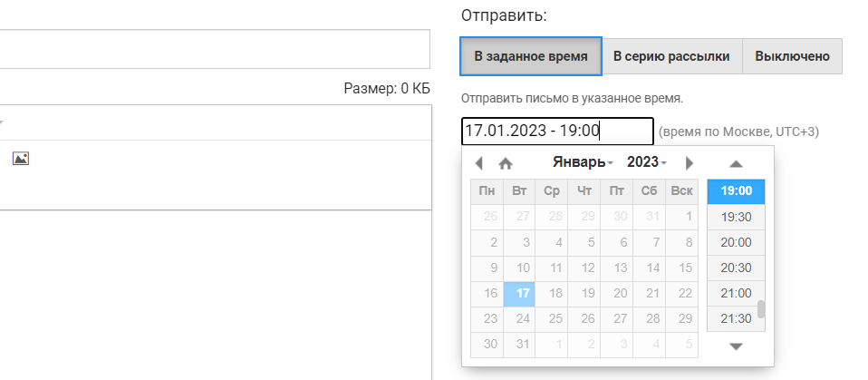868x380 pixels.
Task: Choose the highlighted date 17
Action: point(520,294)
